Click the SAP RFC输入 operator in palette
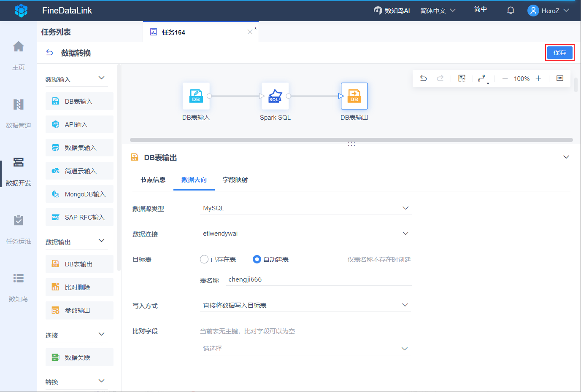581x392 pixels. tap(79, 217)
